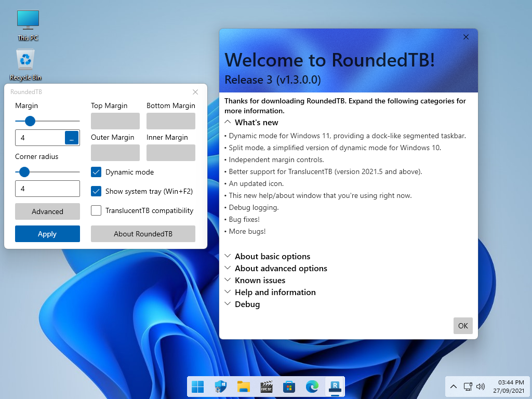The image size is (532, 399).
Task: Enable TranslucentTB compatibility checkbox
Action: (x=96, y=210)
